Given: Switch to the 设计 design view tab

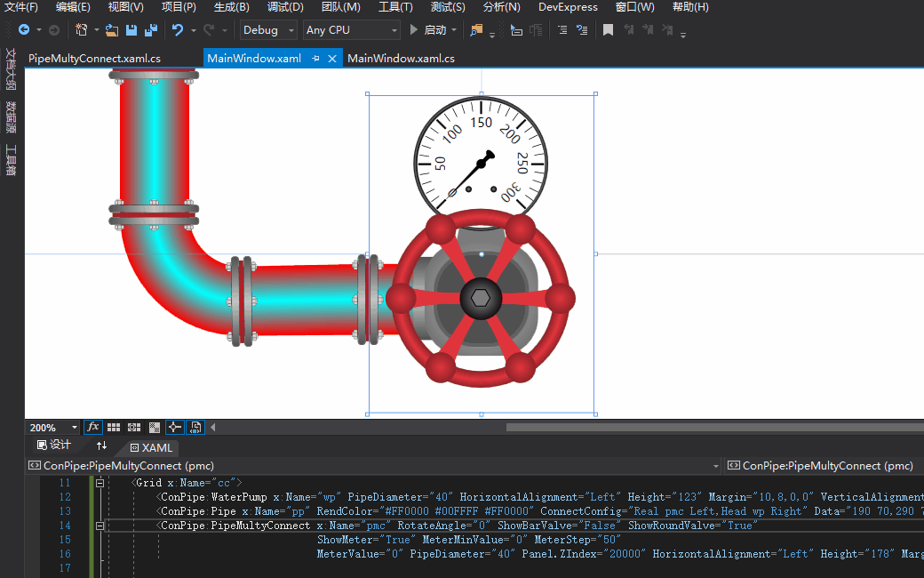Looking at the screenshot, I should tap(53, 446).
